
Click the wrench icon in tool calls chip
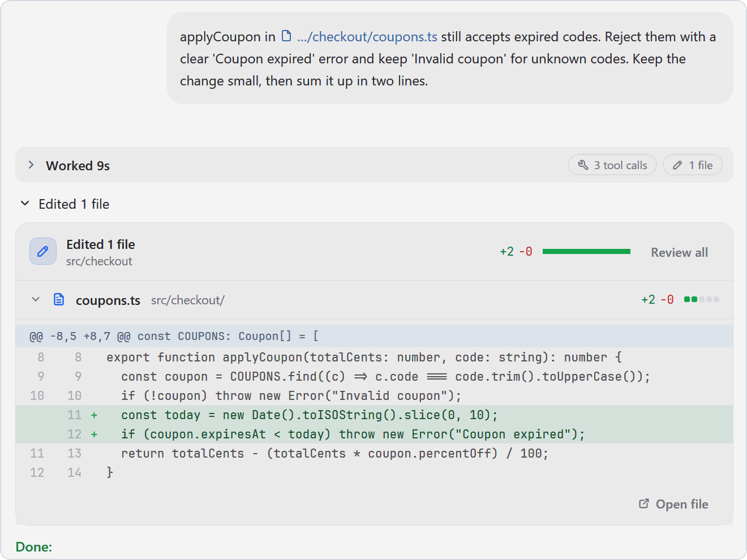(x=583, y=165)
